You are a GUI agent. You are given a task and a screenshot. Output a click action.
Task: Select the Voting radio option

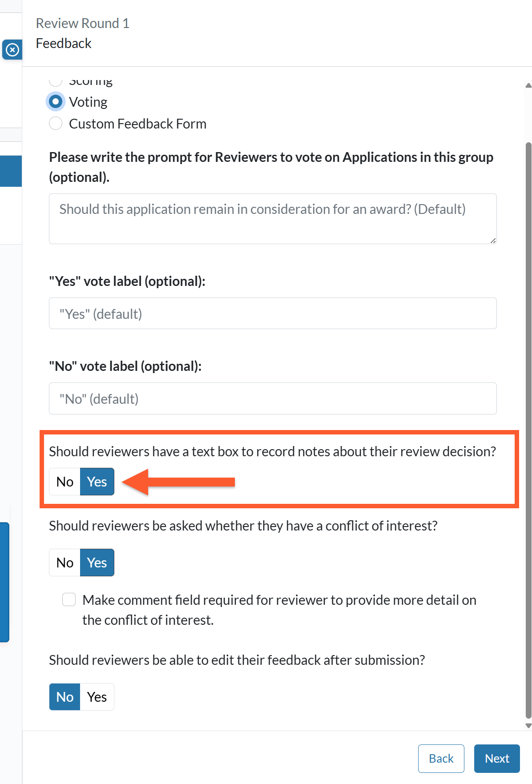pos(56,102)
